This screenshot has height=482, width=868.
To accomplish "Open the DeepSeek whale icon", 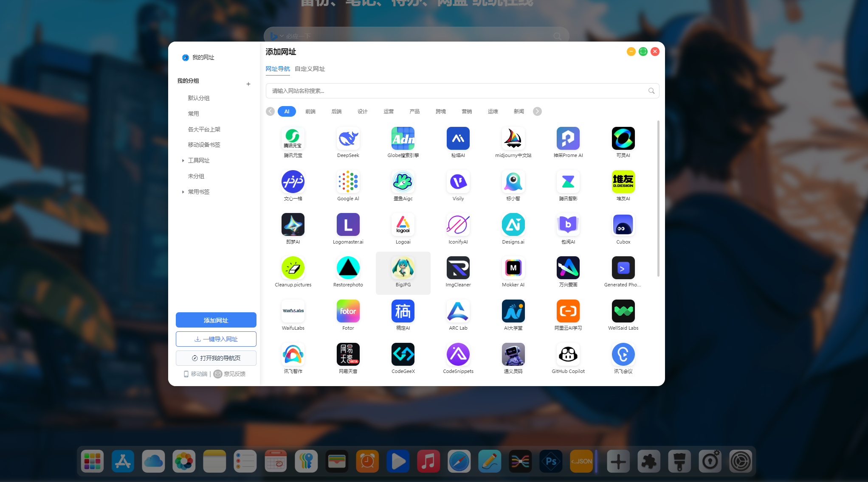I will (348, 138).
